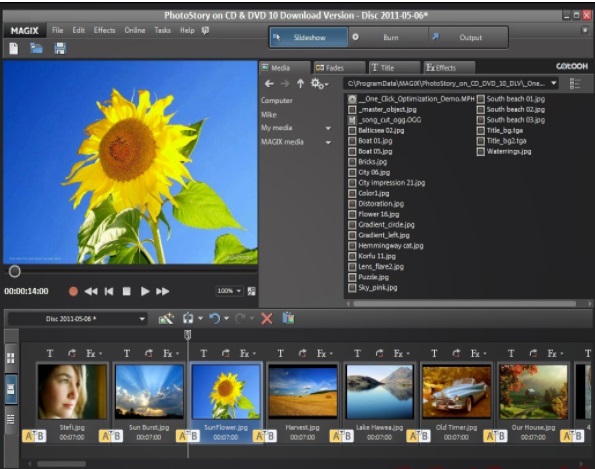595x469 pixels.
Task: Tick the checkbox for Hemmingway cat.jpg
Action: coord(352,246)
